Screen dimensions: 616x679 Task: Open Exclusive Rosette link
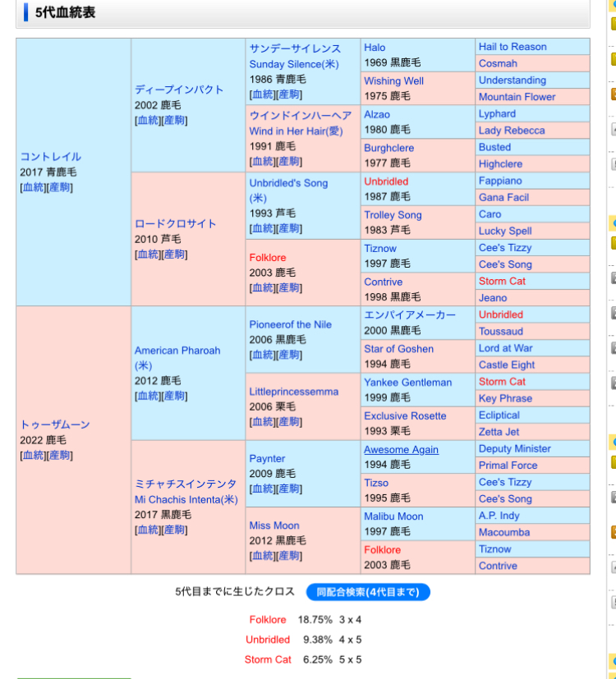click(x=405, y=415)
